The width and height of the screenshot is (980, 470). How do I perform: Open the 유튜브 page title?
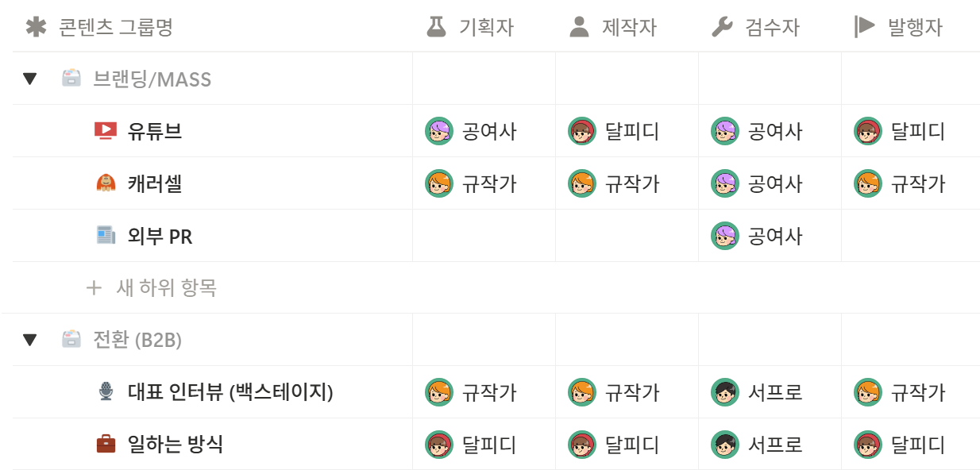point(155,131)
